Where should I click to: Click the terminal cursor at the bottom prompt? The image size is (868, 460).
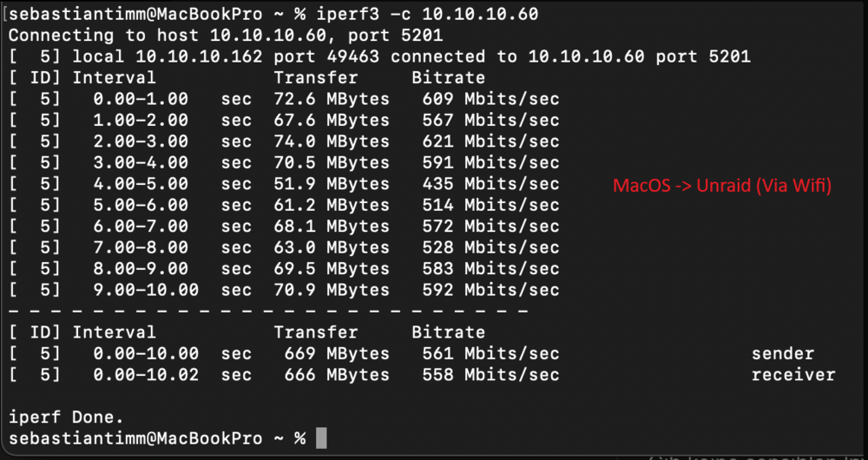pyautogui.click(x=321, y=438)
